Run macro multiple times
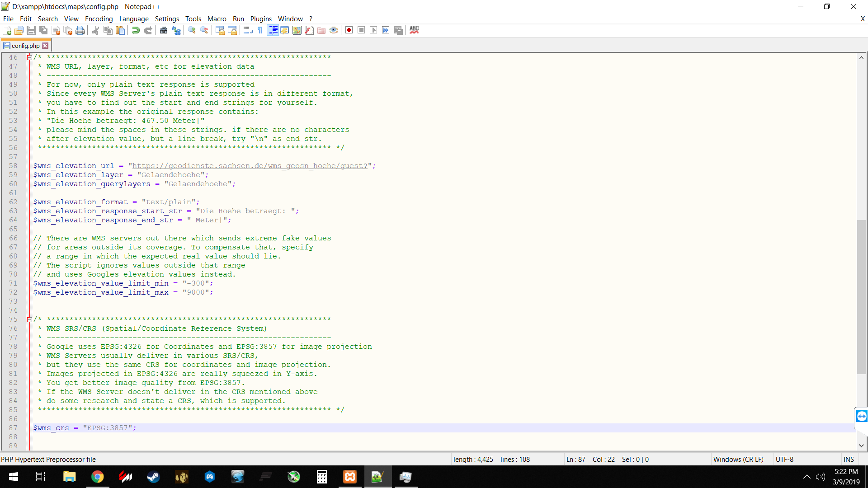The width and height of the screenshot is (868, 488). 386,30
